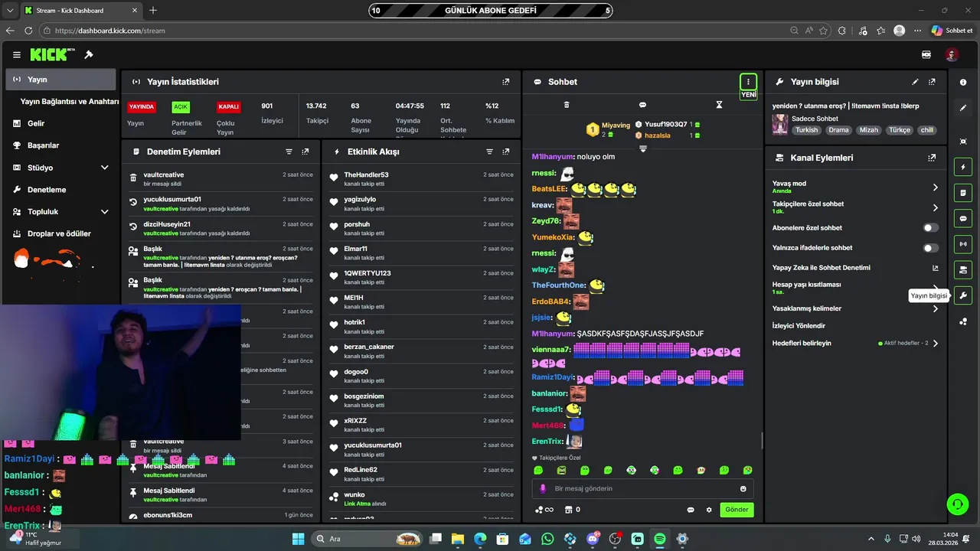Click the speech bubble icon in chat toolbar
Image resolution: width=980 pixels, height=551 pixels.
642,105
